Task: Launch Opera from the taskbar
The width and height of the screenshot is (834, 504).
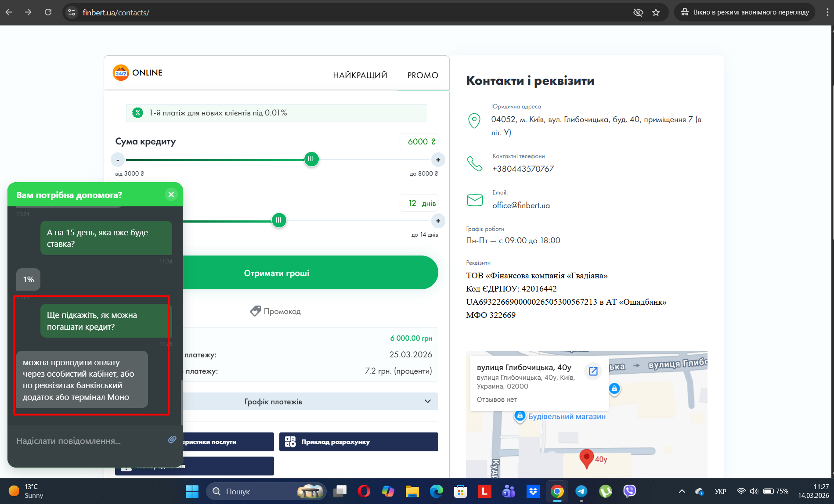Action: pos(364,491)
